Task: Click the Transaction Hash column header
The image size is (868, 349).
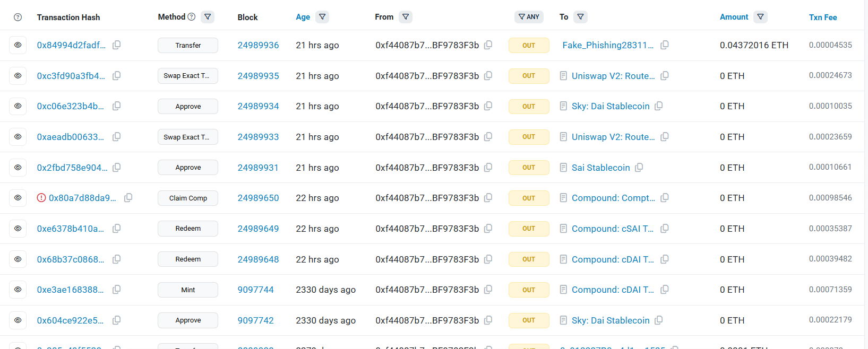Action: click(x=68, y=18)
